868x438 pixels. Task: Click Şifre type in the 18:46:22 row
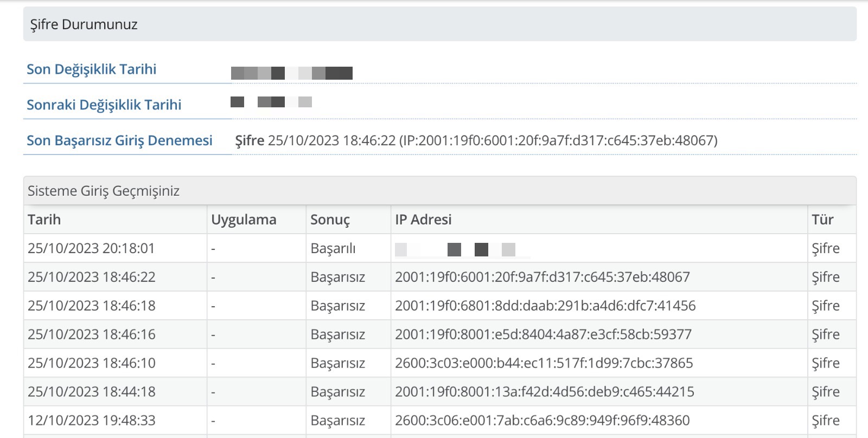826,277
